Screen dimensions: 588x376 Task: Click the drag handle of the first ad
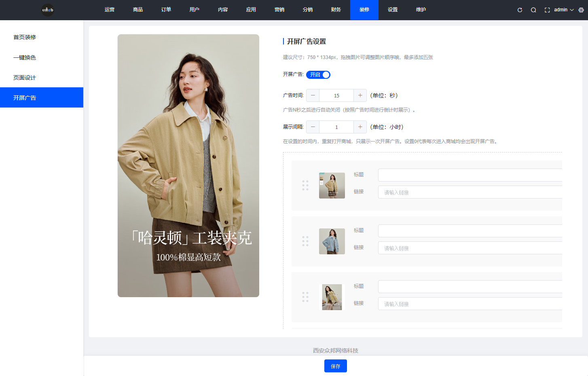(x=305, y=186)
